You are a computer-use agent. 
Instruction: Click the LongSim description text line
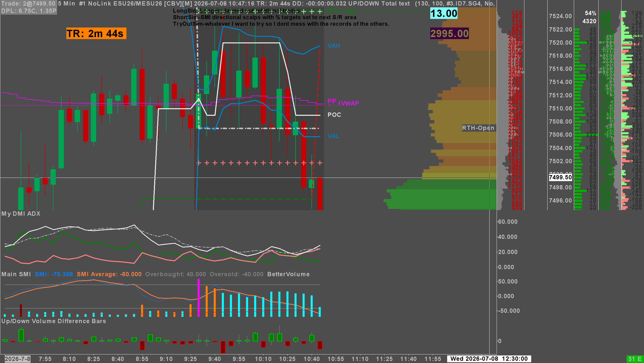click(x=236, y=11)
